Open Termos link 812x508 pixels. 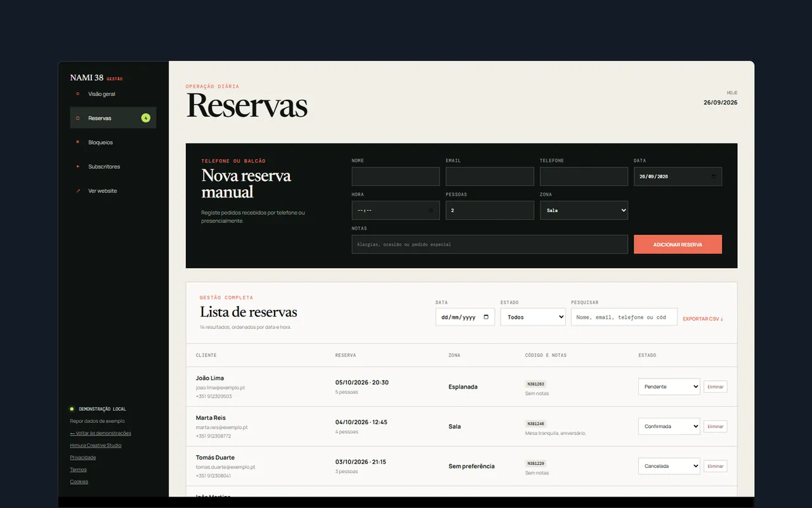pos(78,469)
